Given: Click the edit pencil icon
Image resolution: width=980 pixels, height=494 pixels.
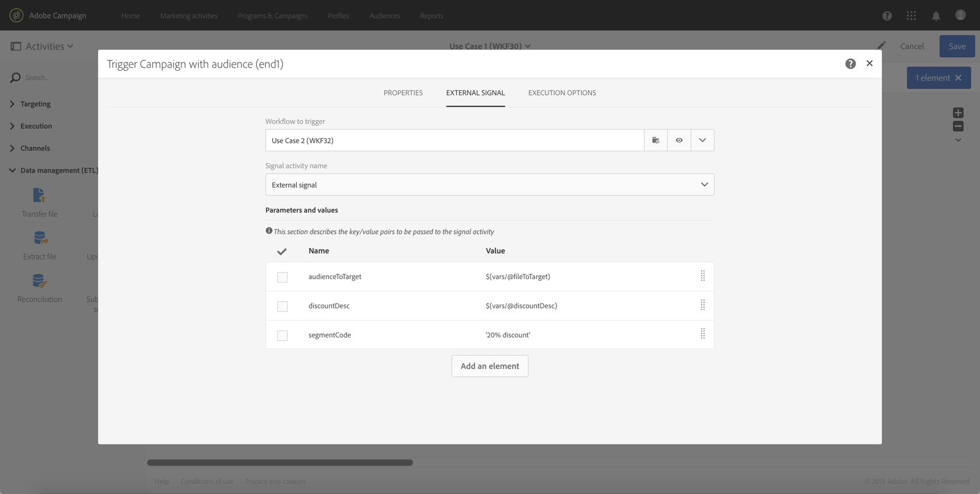Looking at the screenshot, I should tap(881, 46).
